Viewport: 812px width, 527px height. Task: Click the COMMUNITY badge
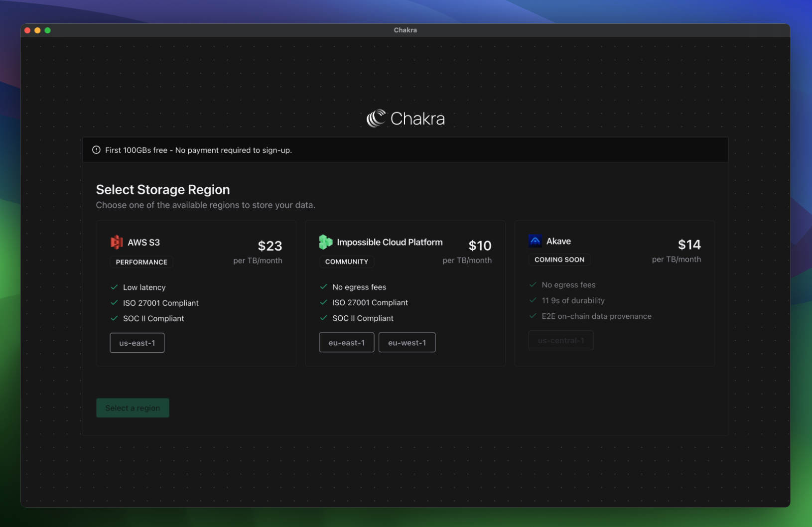pos(347,262)
